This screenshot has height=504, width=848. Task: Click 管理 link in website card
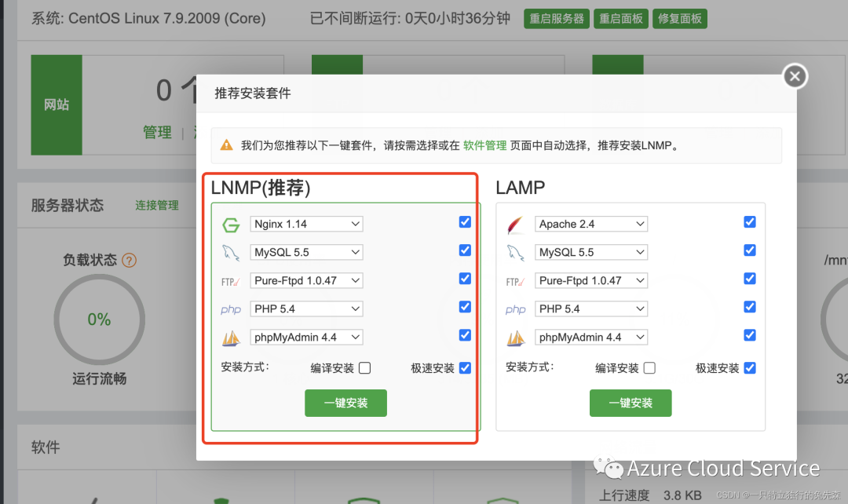click(157, 133)
